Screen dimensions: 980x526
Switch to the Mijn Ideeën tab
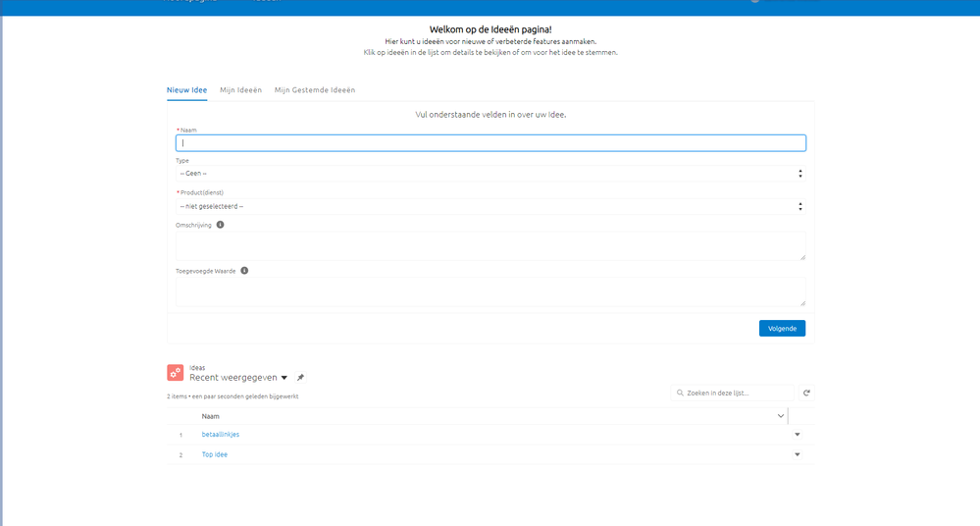240,90
